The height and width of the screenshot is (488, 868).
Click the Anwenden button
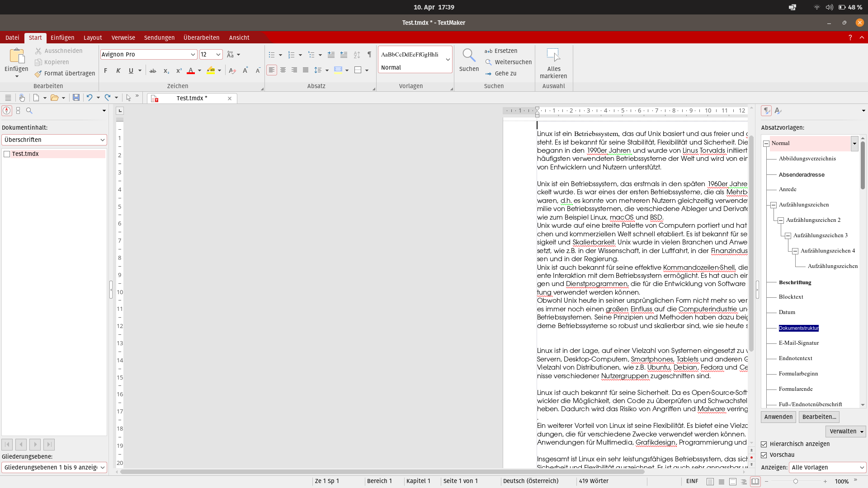coord(778,417)
